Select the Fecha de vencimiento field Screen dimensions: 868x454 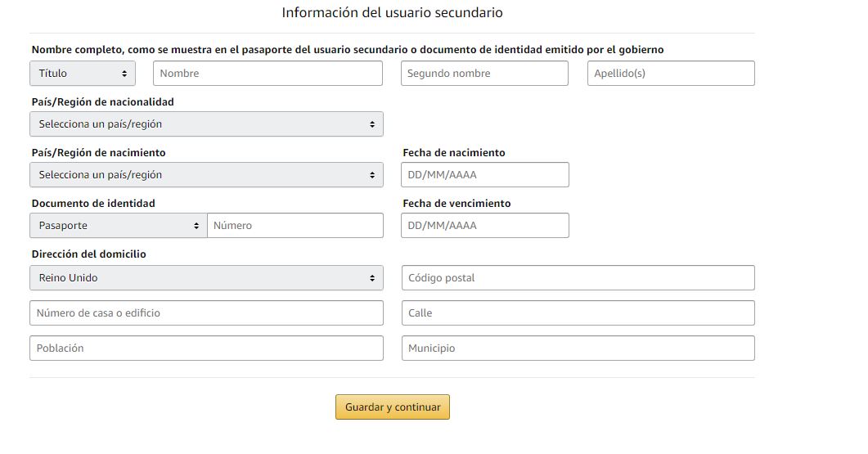click(x=485, y=226)
